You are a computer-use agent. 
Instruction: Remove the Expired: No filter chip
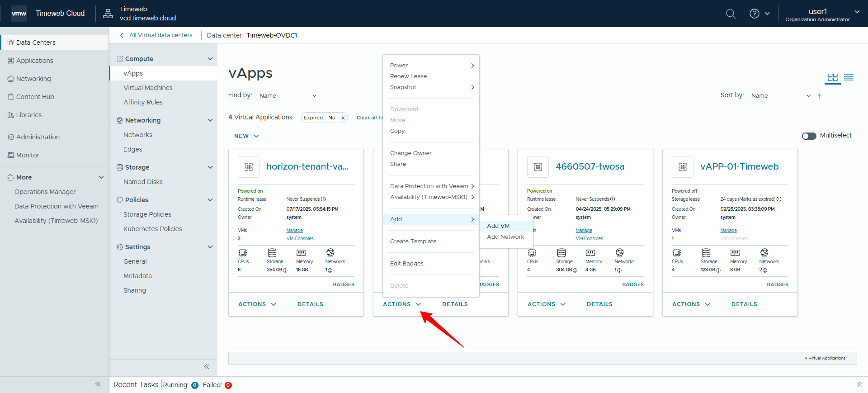[343, 118]
